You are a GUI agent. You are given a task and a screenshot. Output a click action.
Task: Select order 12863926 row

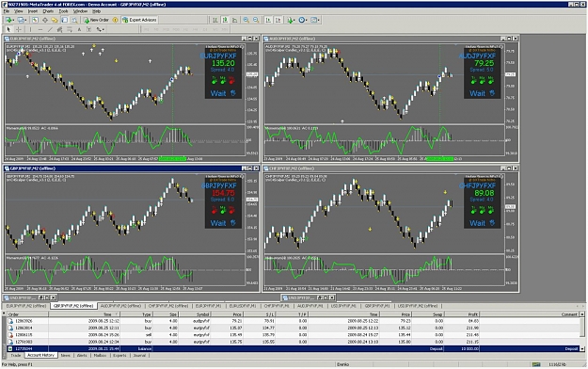[294, 321]
